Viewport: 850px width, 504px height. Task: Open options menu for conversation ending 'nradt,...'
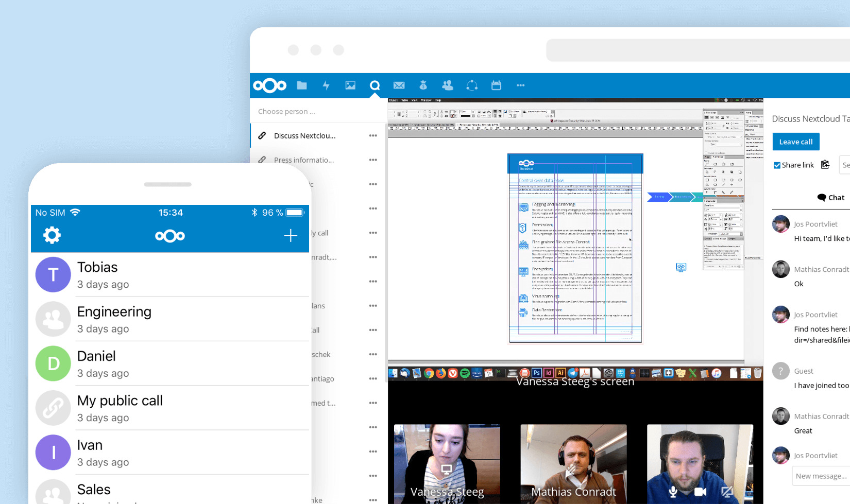point(373,257)
